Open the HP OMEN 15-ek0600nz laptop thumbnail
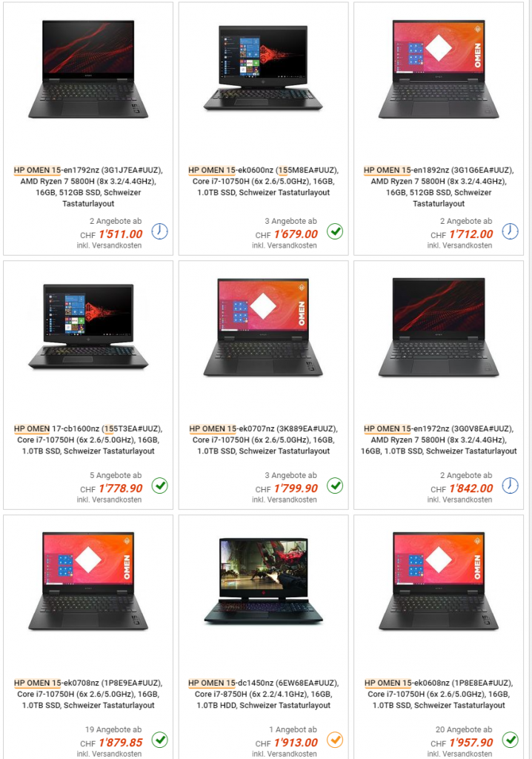Image resolution: width=532 pixels, height=759 pixels. pos(263,67)
